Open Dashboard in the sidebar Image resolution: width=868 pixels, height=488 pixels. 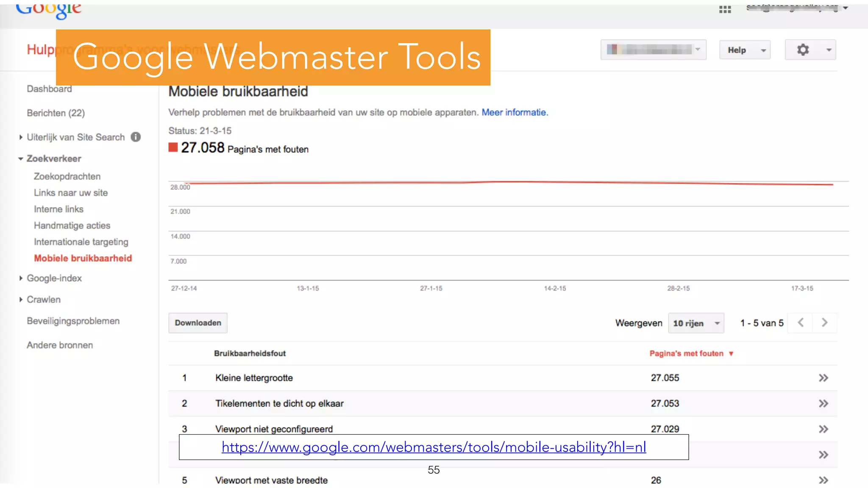pyautogui.click(x=49, y=89)
